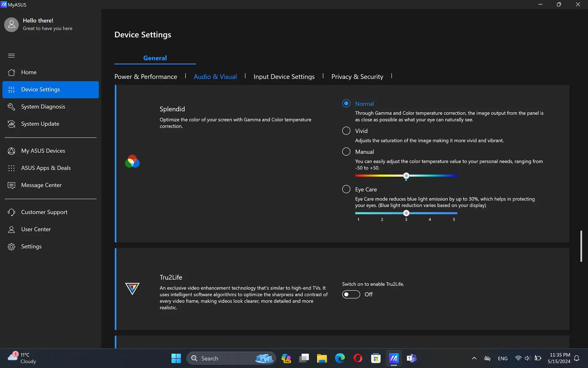Launch Microsoft Edge from taskbar
Image resolution: width=588 pixels, height=368 pixels.
coord(340,358)
